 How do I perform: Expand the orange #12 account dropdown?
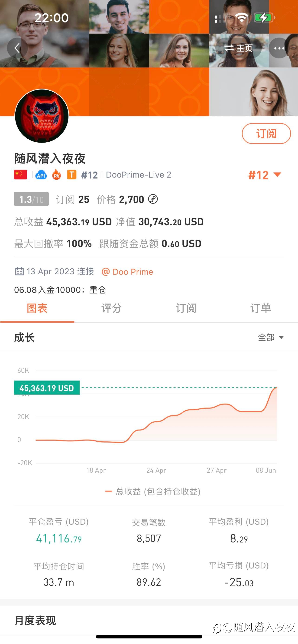(x=265, y=175)
